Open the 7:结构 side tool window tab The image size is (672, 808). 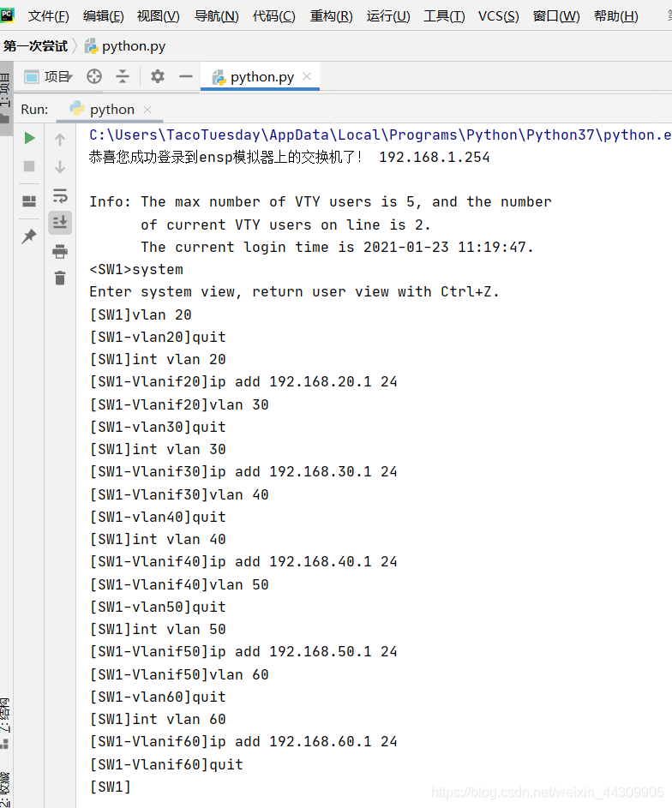click(6, 723)
